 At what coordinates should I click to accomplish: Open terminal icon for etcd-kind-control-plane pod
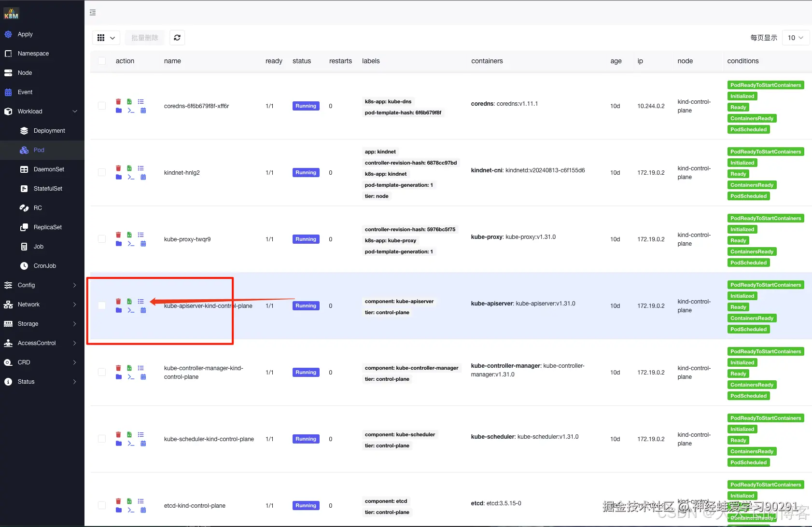click(131, 510)
